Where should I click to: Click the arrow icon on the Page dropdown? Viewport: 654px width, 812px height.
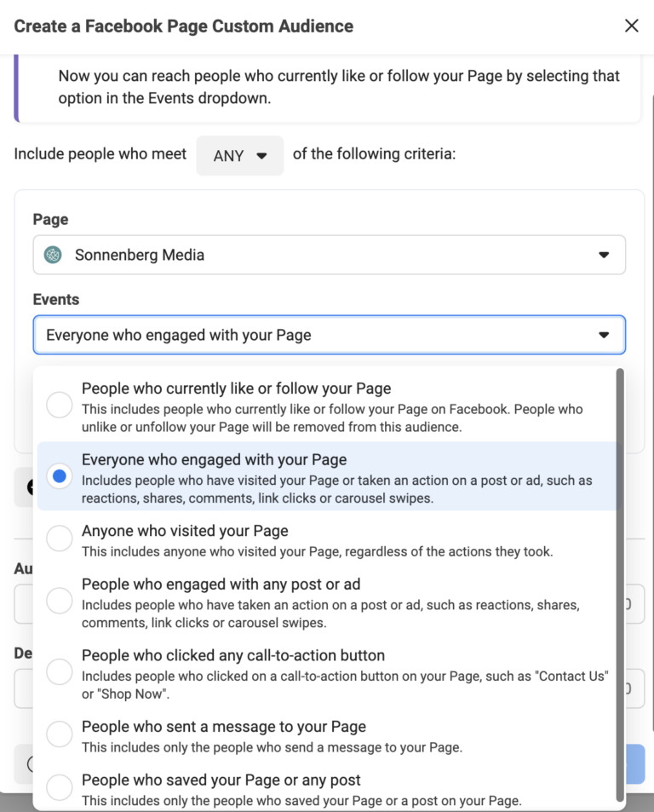pyautogui.click(x=605, y=255)
